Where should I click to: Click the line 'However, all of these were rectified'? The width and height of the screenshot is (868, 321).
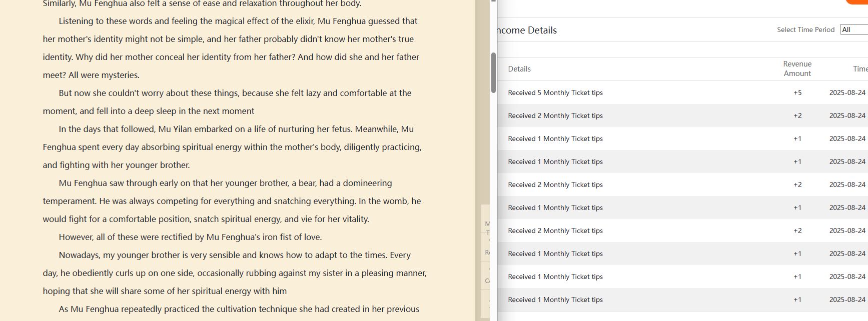(190, 237)
